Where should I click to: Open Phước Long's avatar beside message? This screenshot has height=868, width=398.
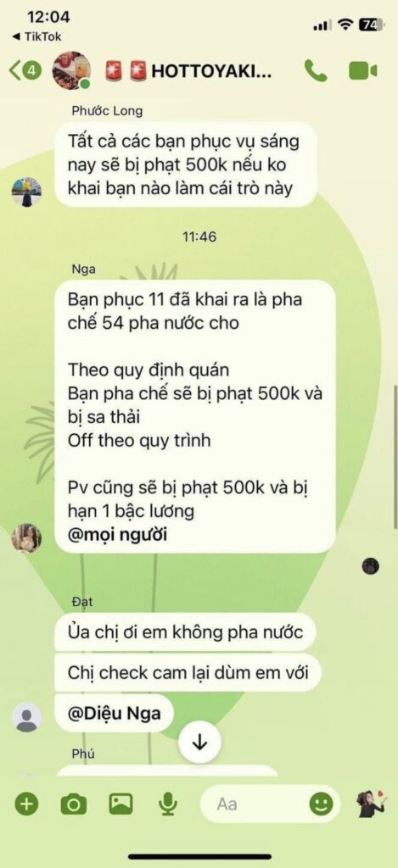(x=26, y=192)
